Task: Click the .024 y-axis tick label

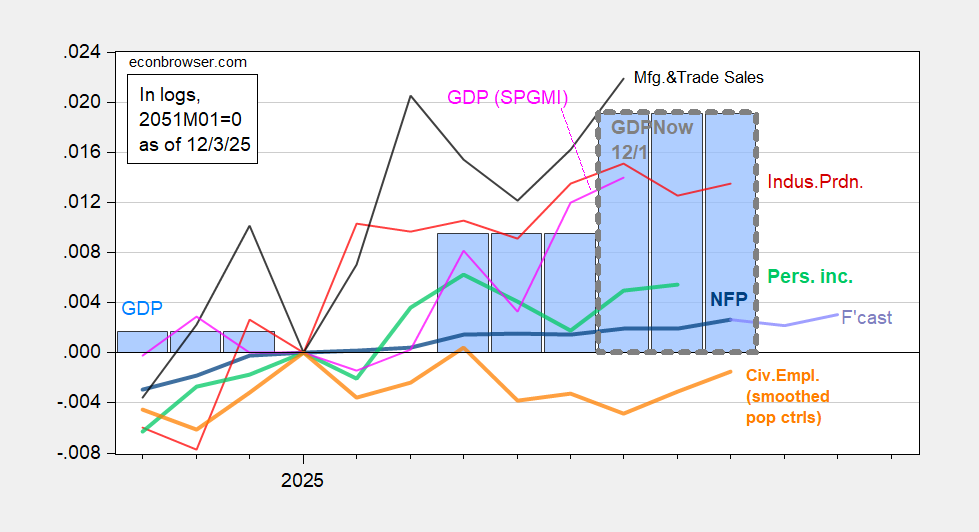Action: [x=83, y=53]
